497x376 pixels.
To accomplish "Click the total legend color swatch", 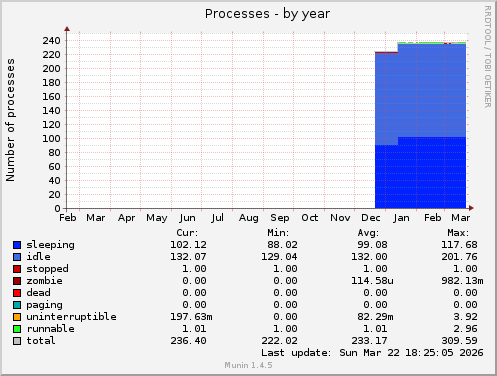I will (17, 341).
